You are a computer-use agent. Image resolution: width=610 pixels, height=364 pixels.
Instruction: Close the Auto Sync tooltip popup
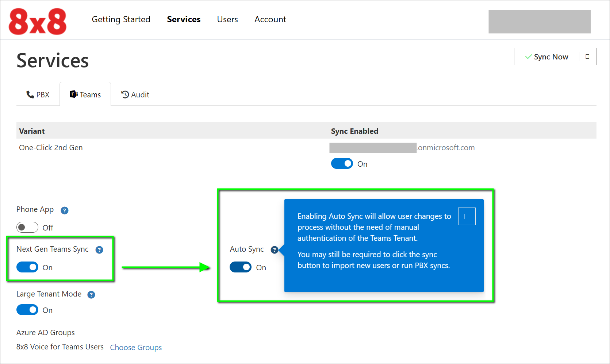coord(467,216)
